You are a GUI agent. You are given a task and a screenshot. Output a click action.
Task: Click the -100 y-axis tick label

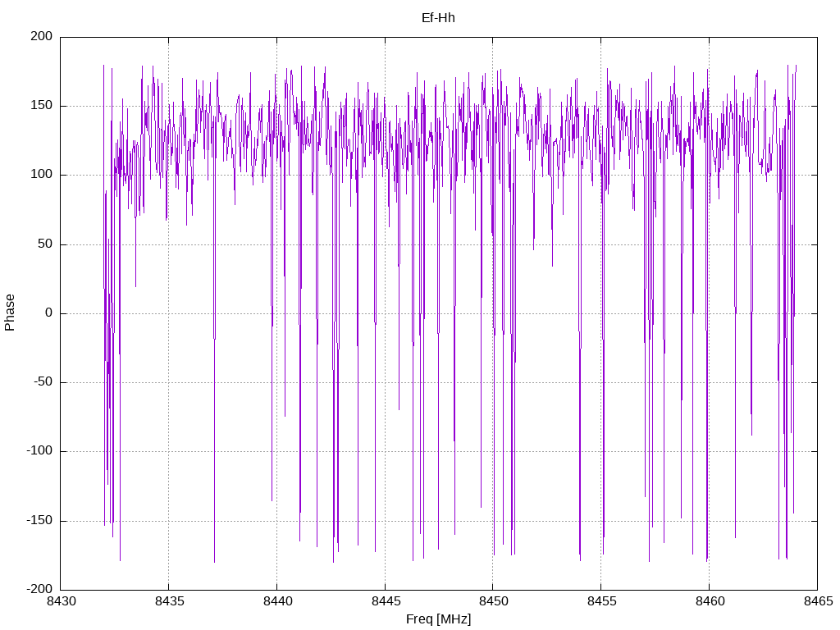coord(39,451)
